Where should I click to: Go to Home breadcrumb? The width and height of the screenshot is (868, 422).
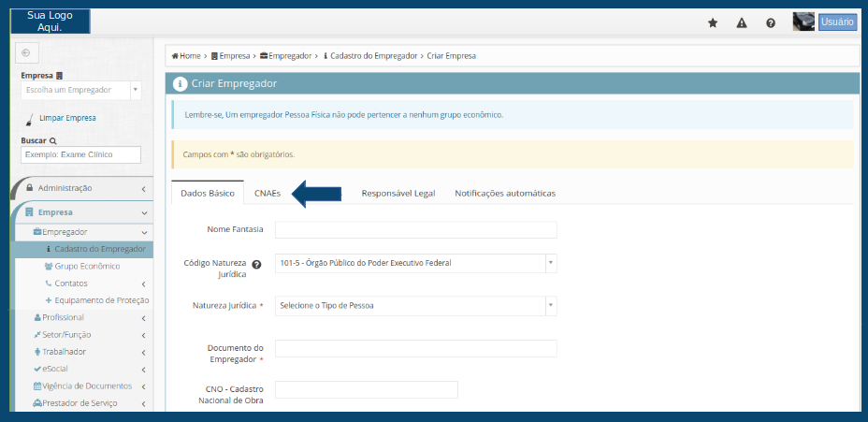point(190,56)
